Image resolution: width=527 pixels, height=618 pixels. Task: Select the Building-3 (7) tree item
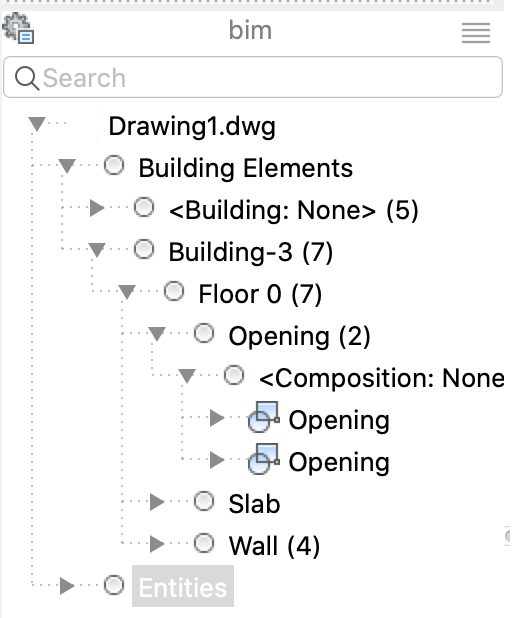coord(251,252)
